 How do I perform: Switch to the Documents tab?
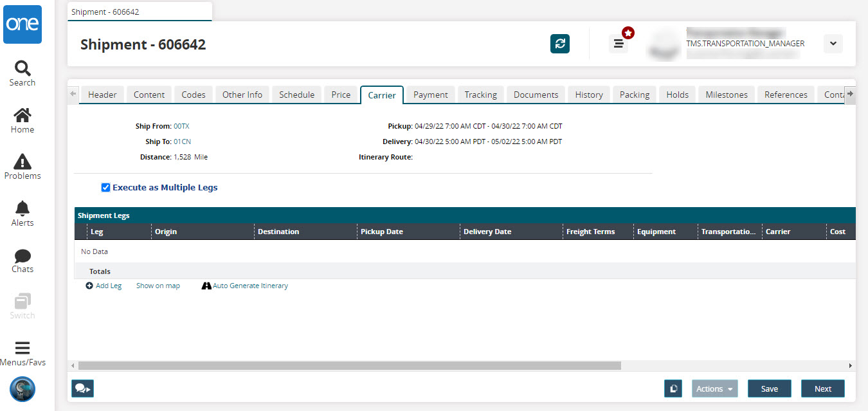coord(536,95)
